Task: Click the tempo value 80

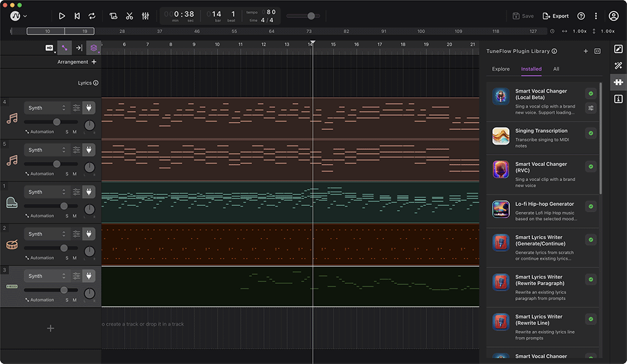Action: [271, 12]
